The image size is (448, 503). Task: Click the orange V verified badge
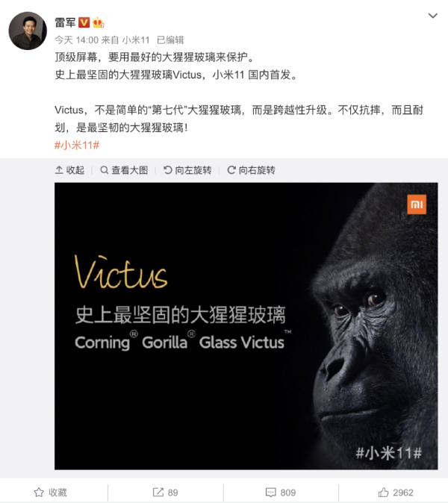pos(84,22)
